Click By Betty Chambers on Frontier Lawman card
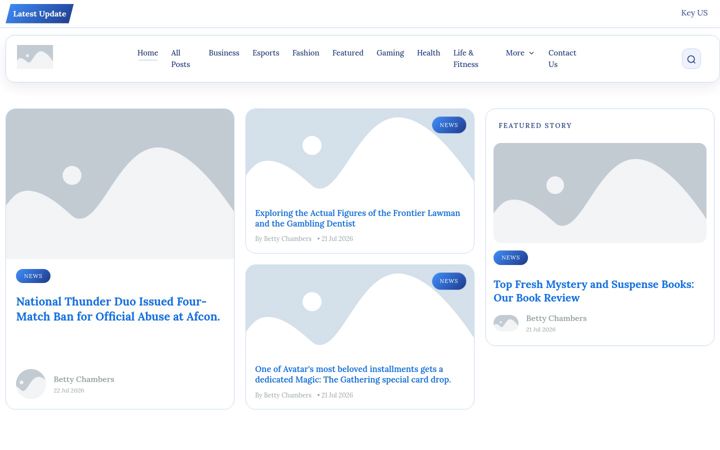 (283, 238)
